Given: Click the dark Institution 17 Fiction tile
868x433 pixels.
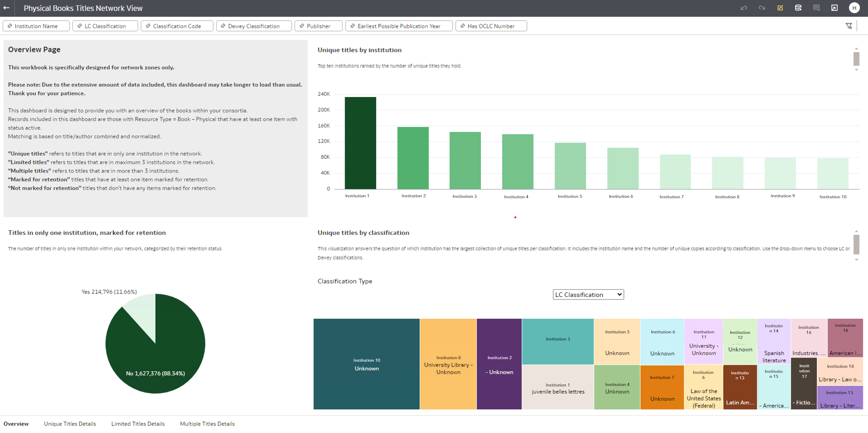Looking at the screenshot, I should tap(804, 384).
